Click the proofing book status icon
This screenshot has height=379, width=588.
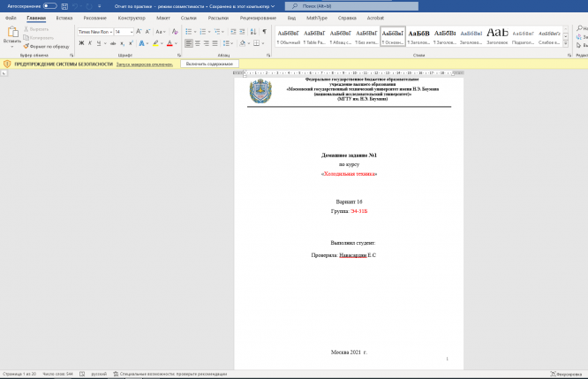[82, 374]
